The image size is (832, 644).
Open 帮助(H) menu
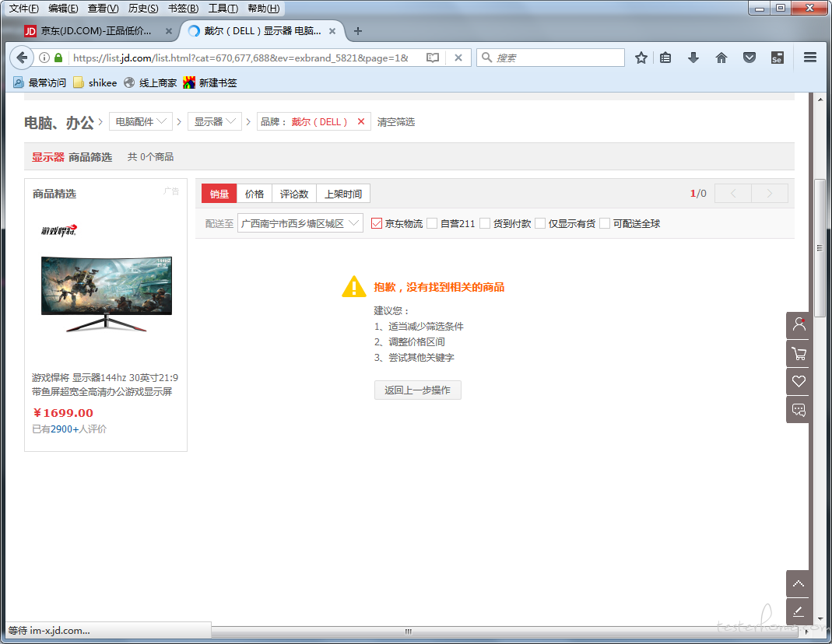tap(263, 9)
